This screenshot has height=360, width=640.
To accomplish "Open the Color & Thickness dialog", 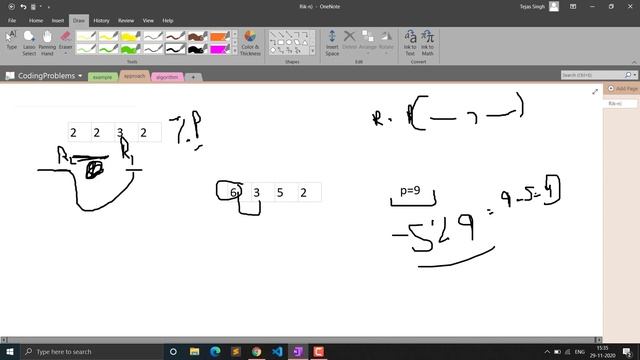I will point(250,42).
